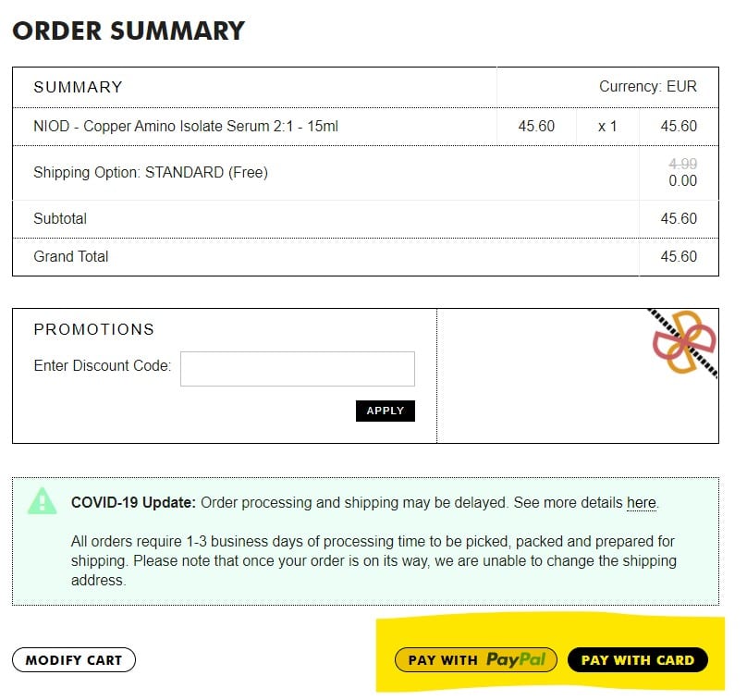Apply the discount code
Viewport: 747px width, 700px height.
pos(385,411)
